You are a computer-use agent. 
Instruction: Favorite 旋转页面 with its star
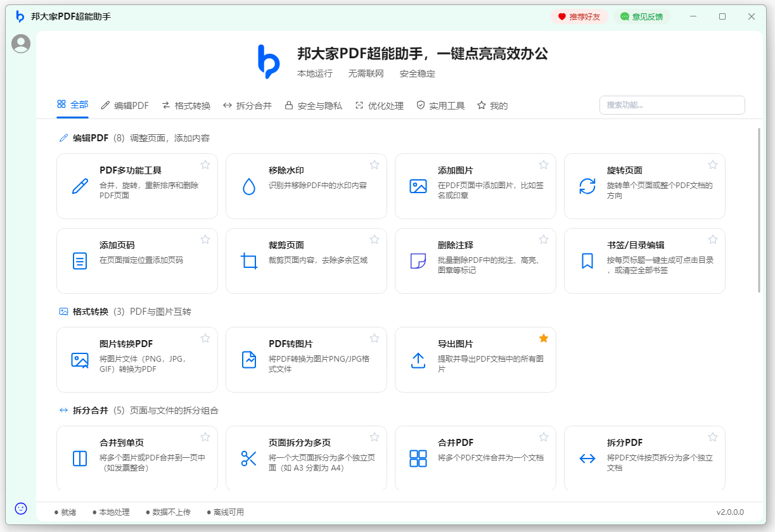[713, 165]
